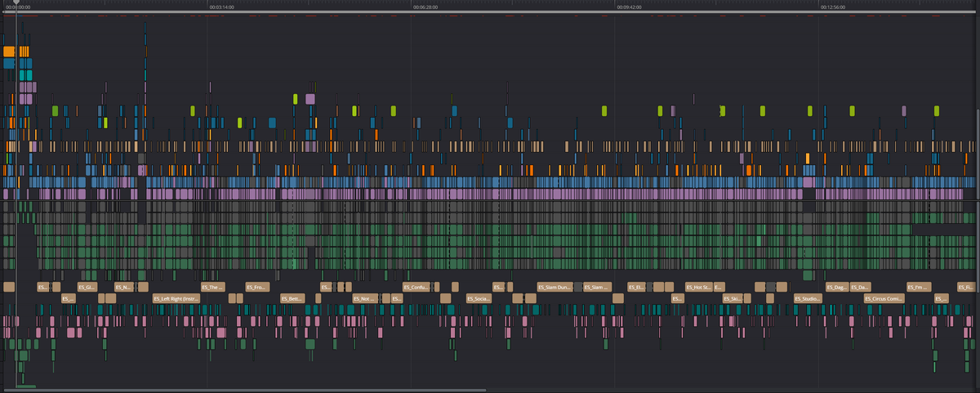Viewport: 980px width, 393px height.
Task: Click the 00:06:28:00 mark on the timeline ruler
Action: (x=425, y=7)
